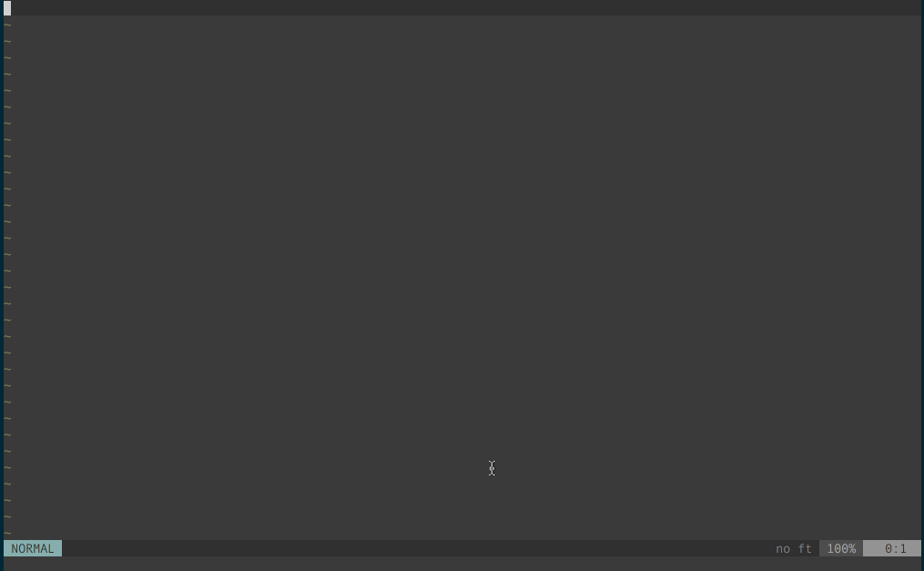Click the second-to-last tilde above the statusline
The height and width of the screenshot is (571, 924).
(7, 516)
